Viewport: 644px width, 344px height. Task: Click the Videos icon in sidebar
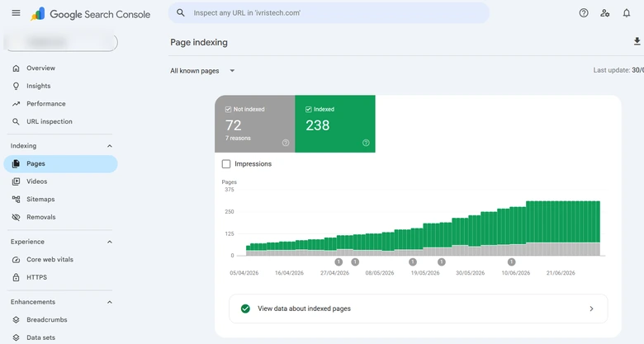[x=16, y=181]
